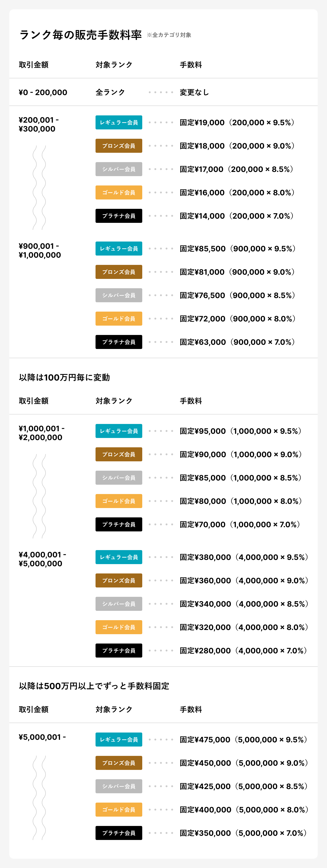Select シルバー会員 badge with ¥17,000 fee

(x=119, y=169)
